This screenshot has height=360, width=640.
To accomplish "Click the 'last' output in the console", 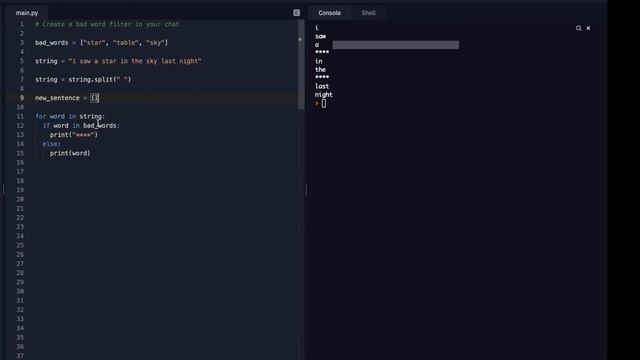I will [x=322, y=87].
